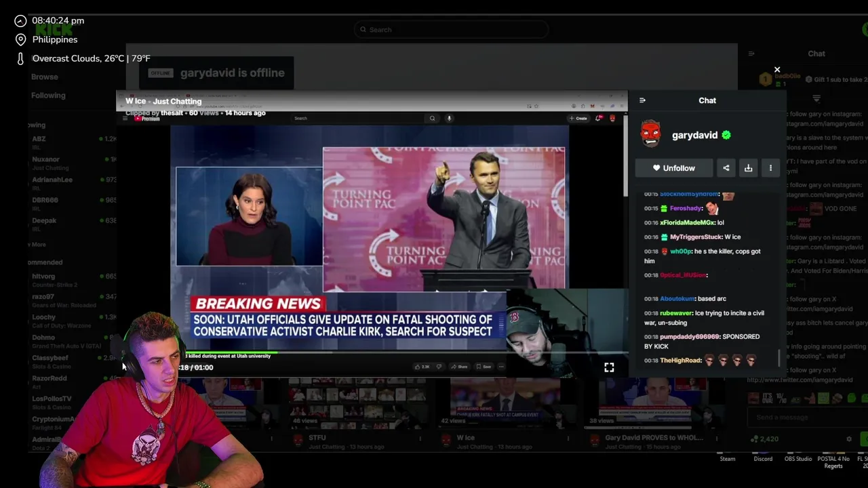Click the MyTriggersStuck username in the clip chat
The image size is (868, 488).
pyautogui.click(x=696, y=237)
